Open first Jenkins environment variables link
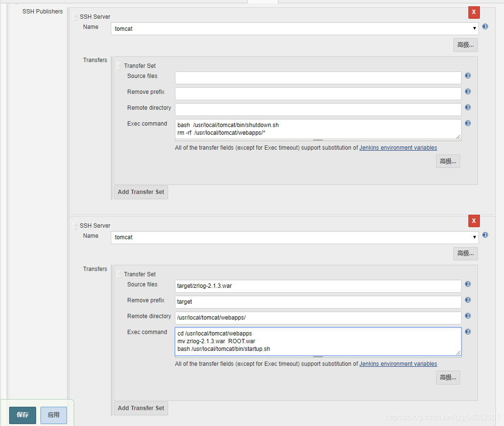This screenshot has width=504, height=426. click(398, 148)
